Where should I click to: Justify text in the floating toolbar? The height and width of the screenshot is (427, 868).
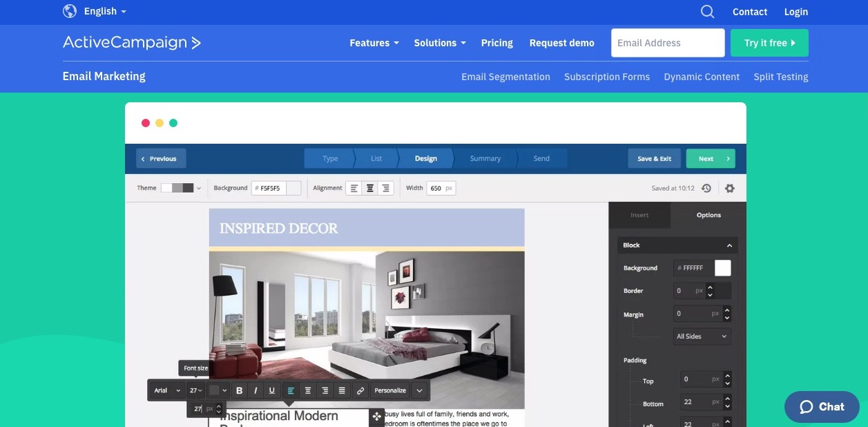pyautogui.click(x=342, y=390)
